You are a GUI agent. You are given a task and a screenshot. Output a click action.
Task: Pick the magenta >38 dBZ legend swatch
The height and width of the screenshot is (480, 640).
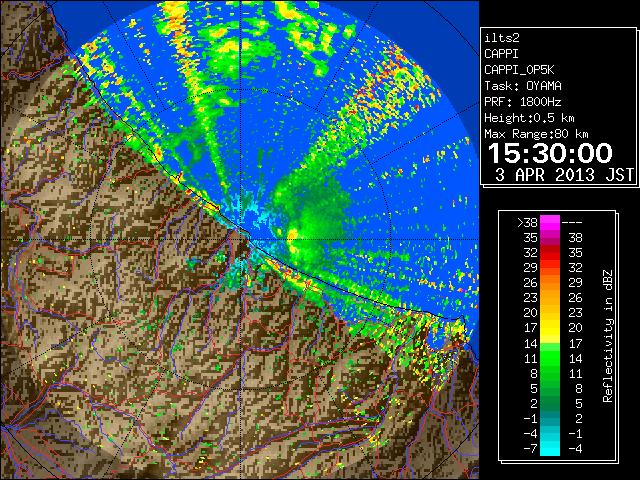click(x=550, y=222)
